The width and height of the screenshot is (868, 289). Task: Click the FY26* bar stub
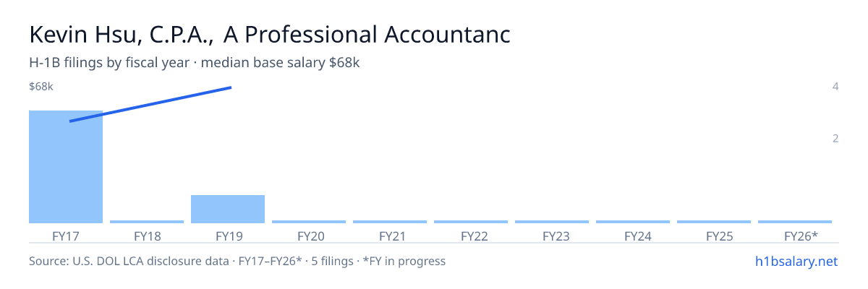pos(795,222)
